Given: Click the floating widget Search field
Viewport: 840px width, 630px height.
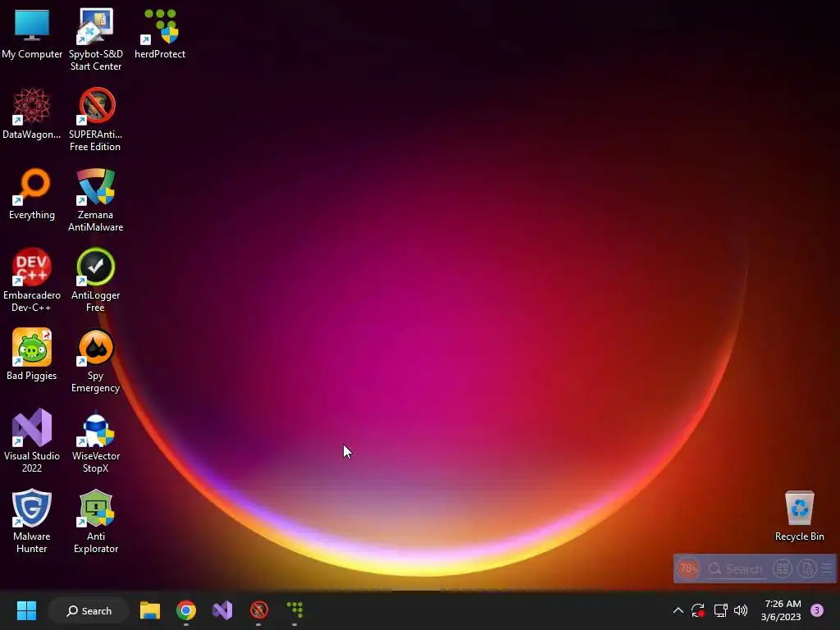Looking at the screenshot, I should (x=736, y=569).
